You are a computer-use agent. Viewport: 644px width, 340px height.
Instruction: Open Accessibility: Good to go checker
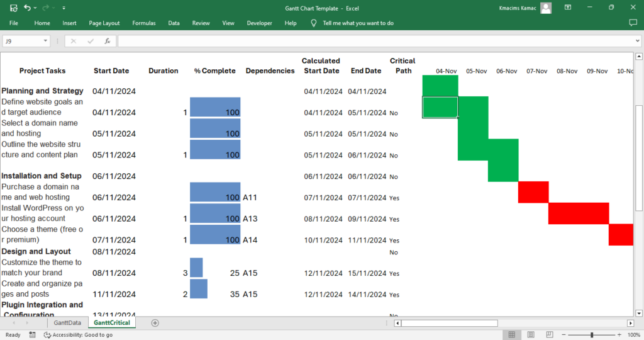pyautogui.click(x=78, y=335)
